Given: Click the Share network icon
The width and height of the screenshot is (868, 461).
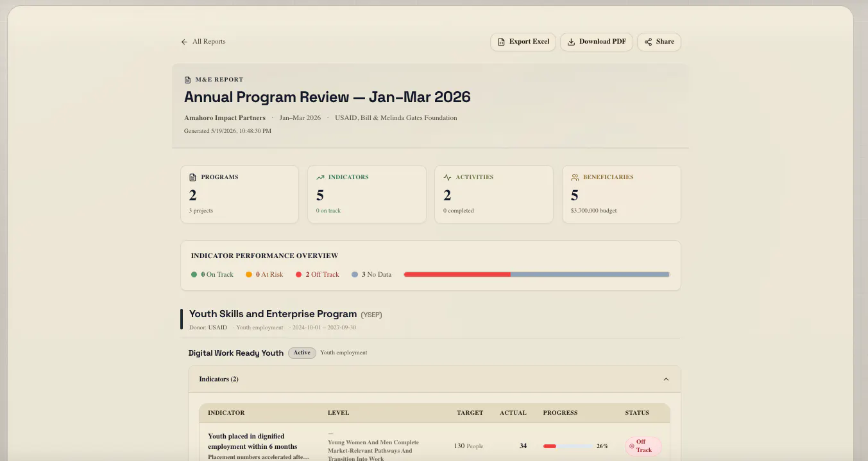Looking at the screenshot, I should click(649, 42).
